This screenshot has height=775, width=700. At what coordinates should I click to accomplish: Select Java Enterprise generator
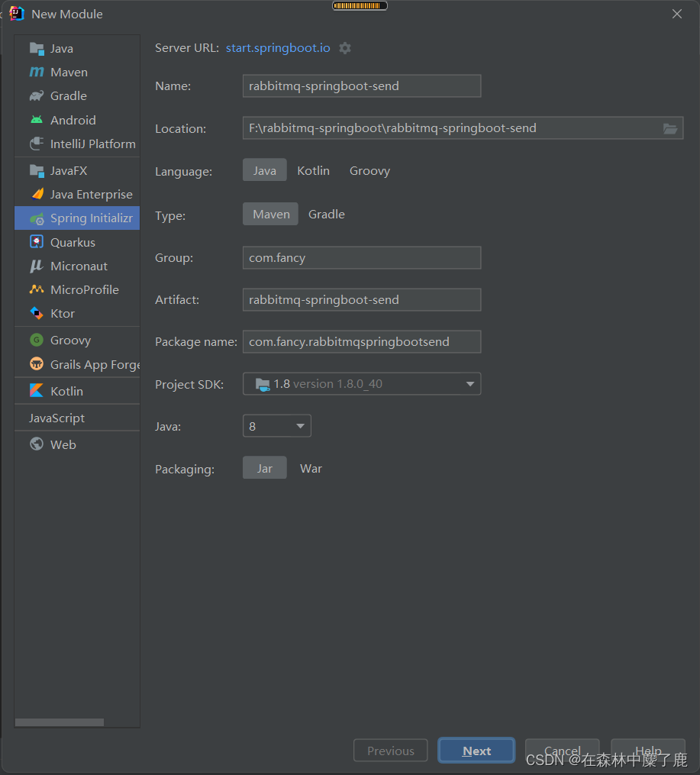pyautogui.click(x=77, y=194)
